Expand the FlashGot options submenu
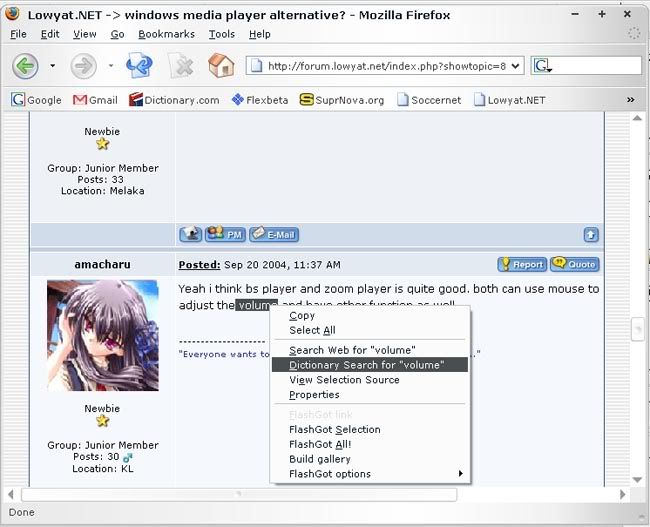The image size is (650, 527). [x=370, y=474]
